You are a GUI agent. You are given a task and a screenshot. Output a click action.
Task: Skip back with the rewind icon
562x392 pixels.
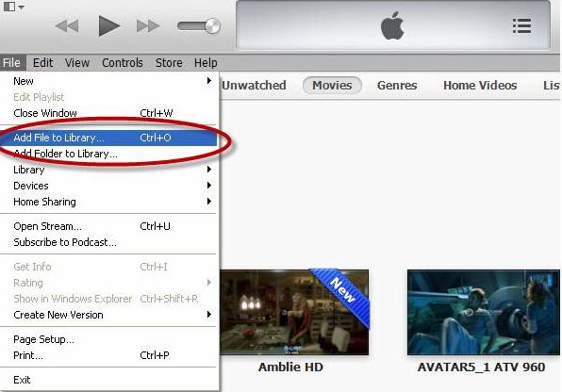pyautogui.click(x=67, y=25)
